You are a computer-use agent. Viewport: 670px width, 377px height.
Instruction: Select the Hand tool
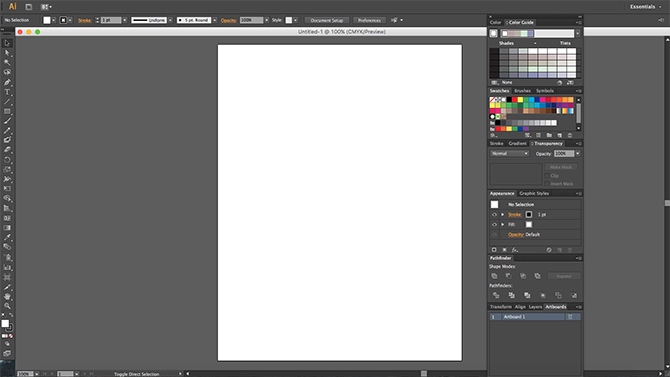click(7, 296)
